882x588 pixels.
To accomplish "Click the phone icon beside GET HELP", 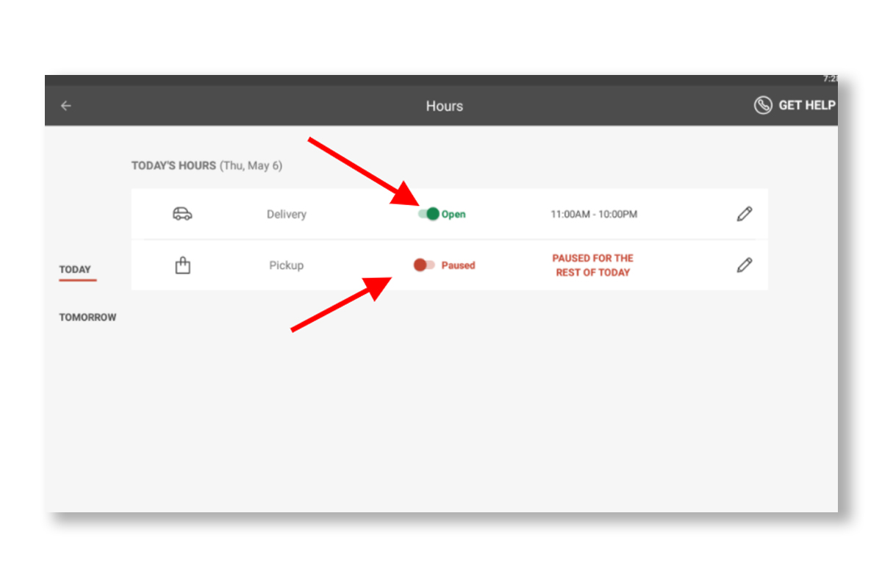I will (763, 105).
